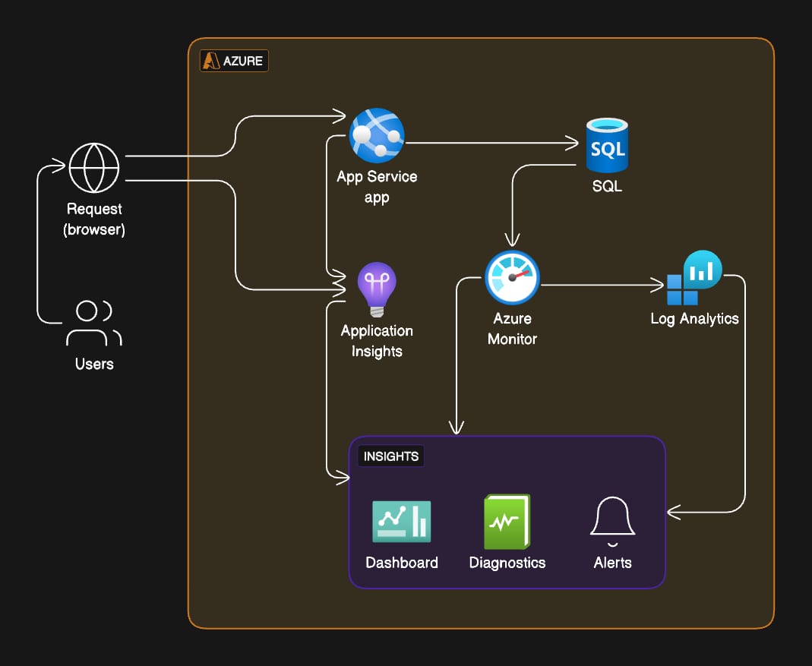Screen dimensions: 812x666
Task: Select the browser Request globe icon
Action: pyautogui.click(x=94, y=168)
